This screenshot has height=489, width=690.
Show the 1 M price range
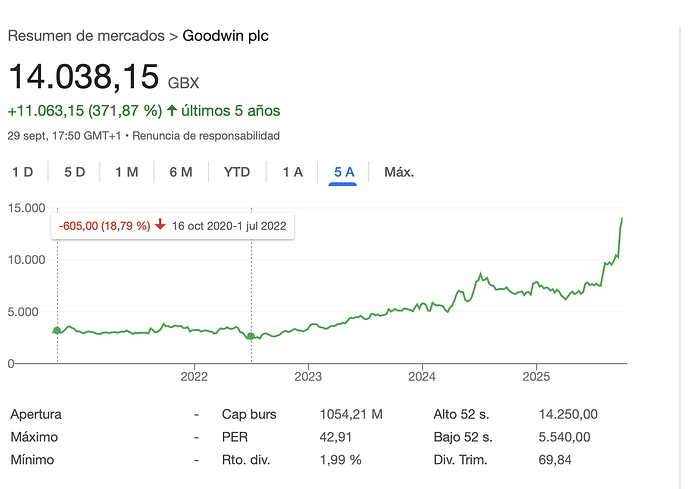pyautogui.click(x=127, y=172)
